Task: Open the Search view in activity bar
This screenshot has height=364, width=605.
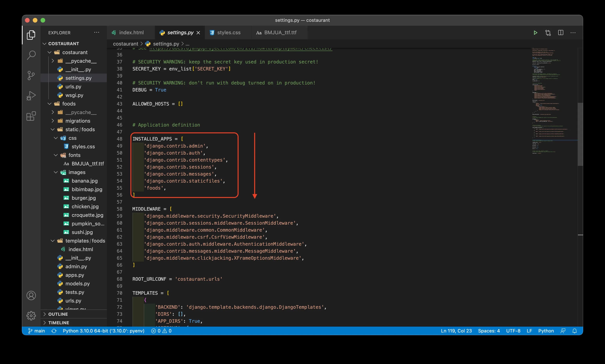Action: click(x=31, y=55)
